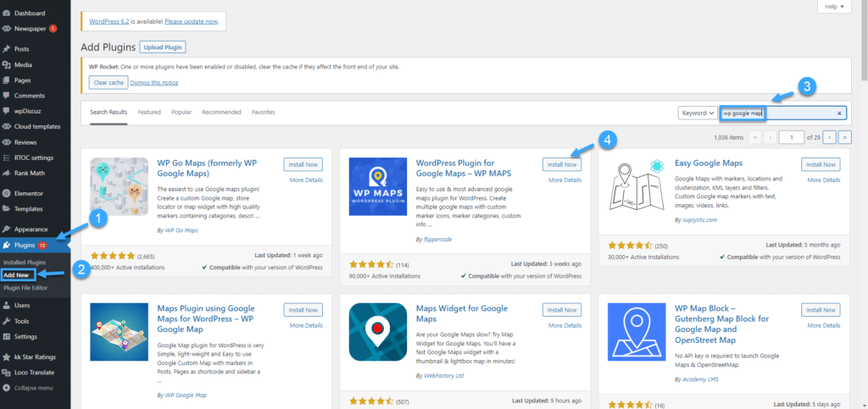
Task: Open the WP MAPS plugin thumbnail
Action: click(378, 186)
